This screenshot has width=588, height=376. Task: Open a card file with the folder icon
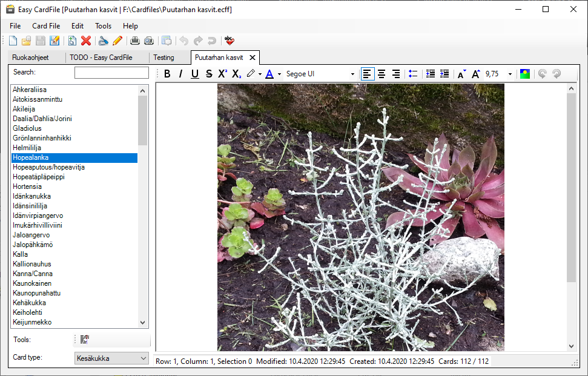click(x=26, y=41)
